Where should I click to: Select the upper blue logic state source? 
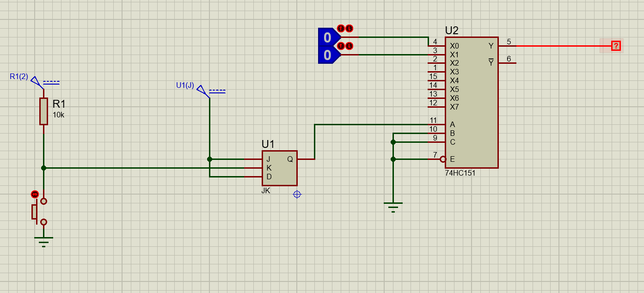coord(329,37)
